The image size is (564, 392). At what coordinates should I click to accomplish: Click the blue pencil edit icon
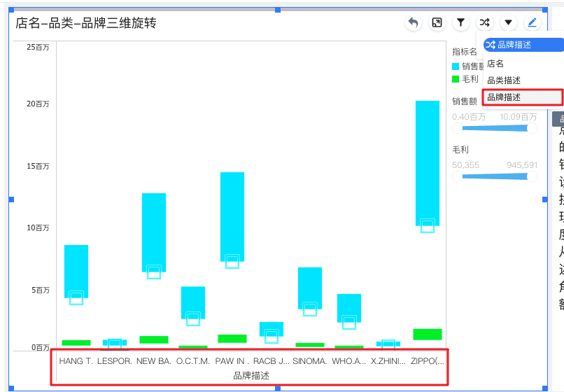(532, 22)
